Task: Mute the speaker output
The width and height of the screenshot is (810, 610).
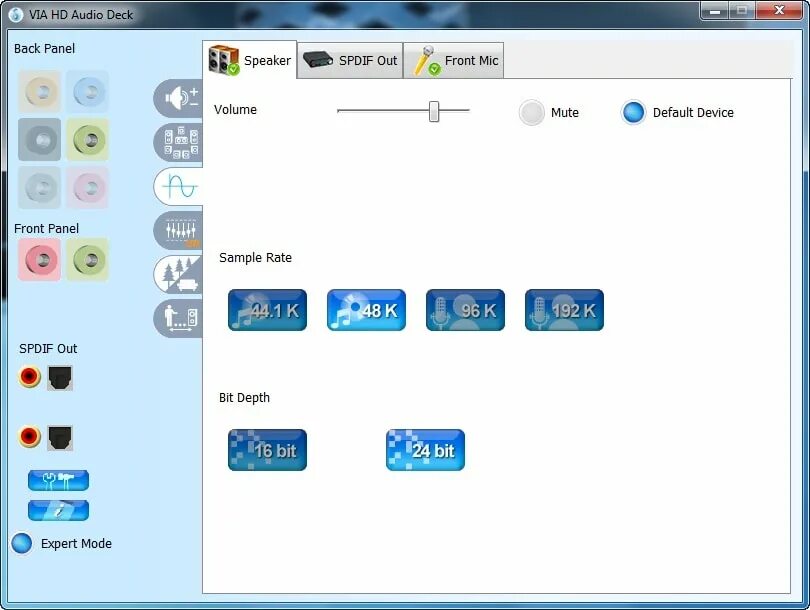Action: [532, 113]
